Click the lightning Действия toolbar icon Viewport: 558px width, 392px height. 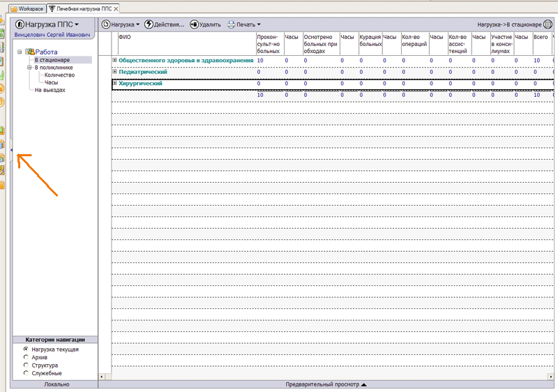149,24
